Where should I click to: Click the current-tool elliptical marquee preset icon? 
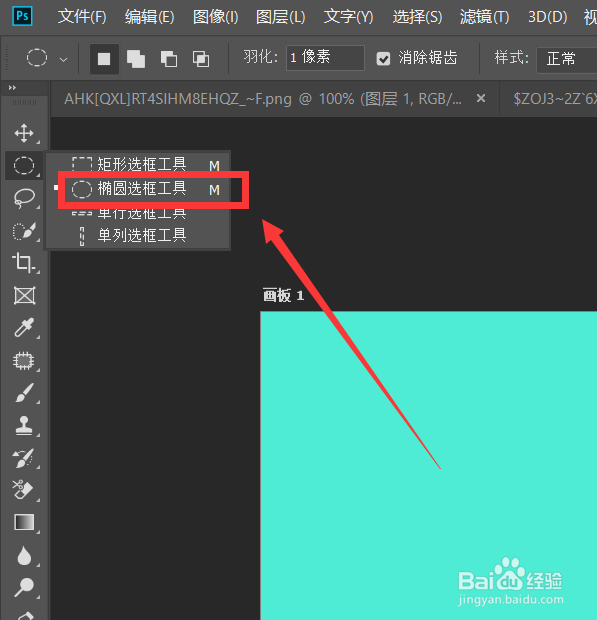(37, 58)
